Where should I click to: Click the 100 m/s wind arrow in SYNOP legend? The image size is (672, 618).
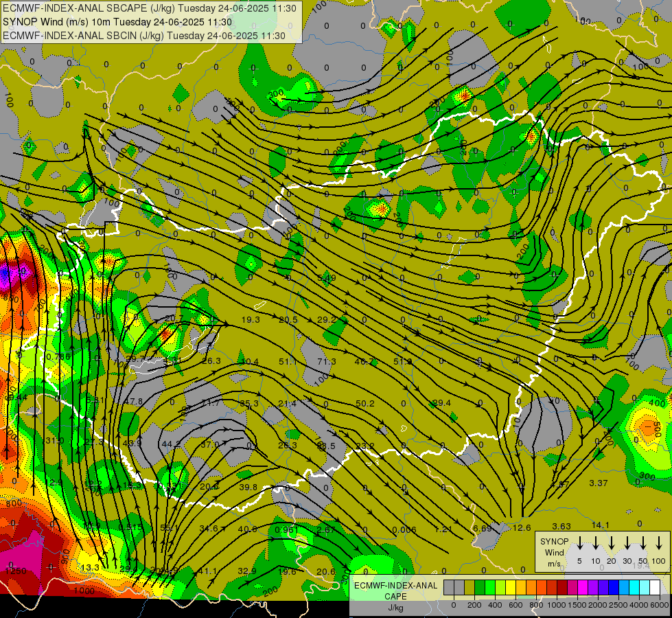[659, 542]
